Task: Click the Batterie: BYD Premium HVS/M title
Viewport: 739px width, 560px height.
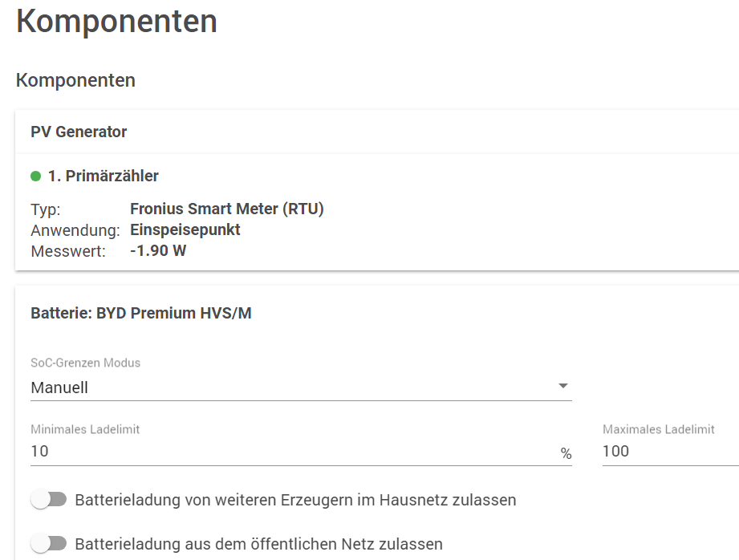Action: 140,313
